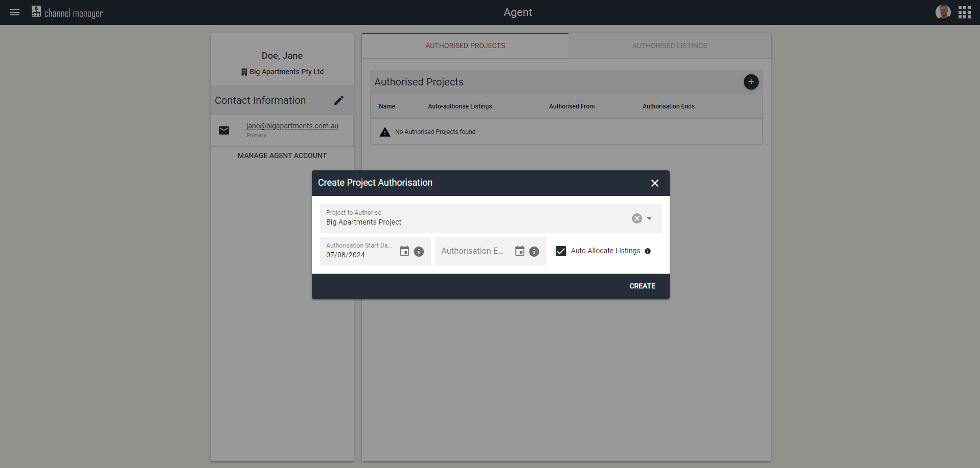Expand the Project to Authorise dropdown
This screenshot has height=468, width=980.
click(649, 218)
